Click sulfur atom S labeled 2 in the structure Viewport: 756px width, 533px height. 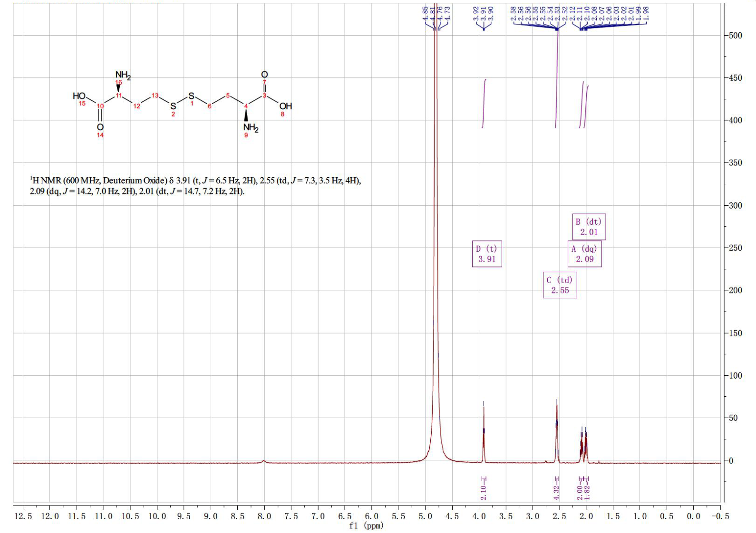[173, 106]
